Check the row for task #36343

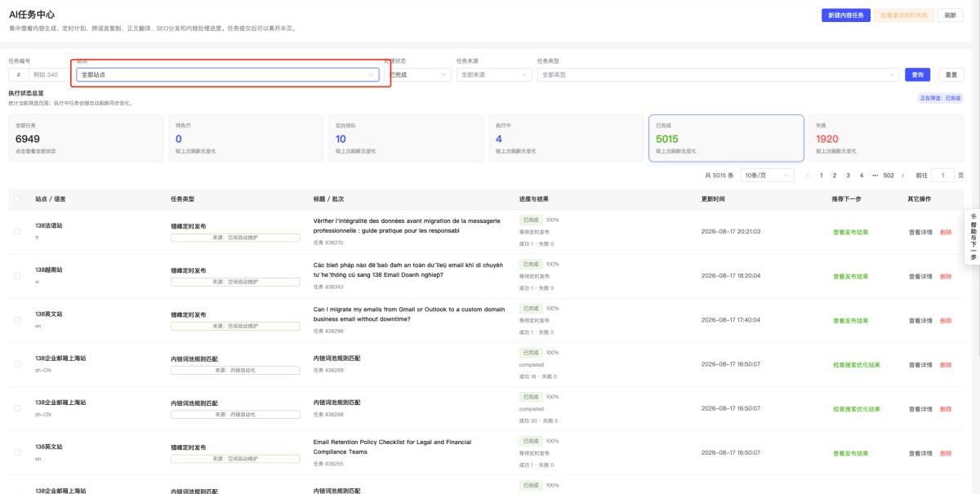(x=17, y=276)
